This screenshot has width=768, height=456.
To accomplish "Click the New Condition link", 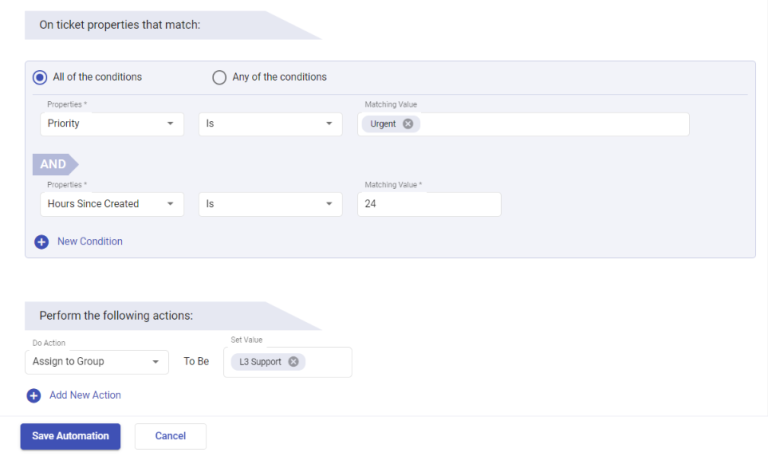I will pos(90,241).
